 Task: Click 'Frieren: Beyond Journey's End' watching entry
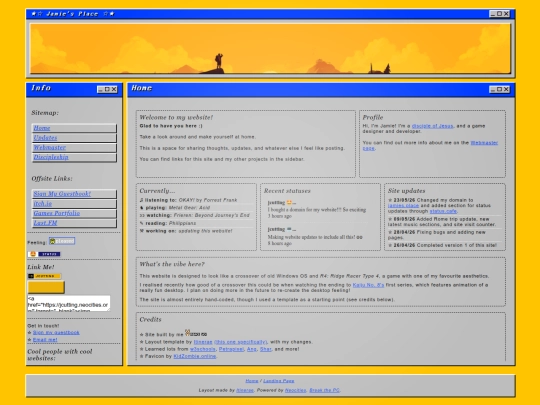point(211,215)
